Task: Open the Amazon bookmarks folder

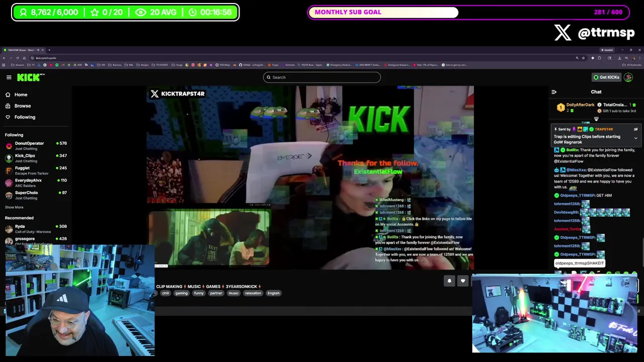Action: pyautogui.click(x=18, y=65)
